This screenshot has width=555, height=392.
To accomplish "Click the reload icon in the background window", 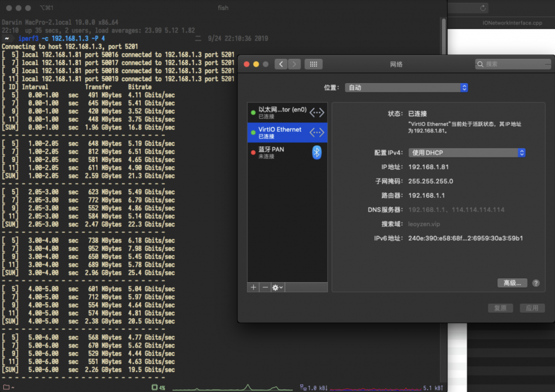I will click(483, 8).
